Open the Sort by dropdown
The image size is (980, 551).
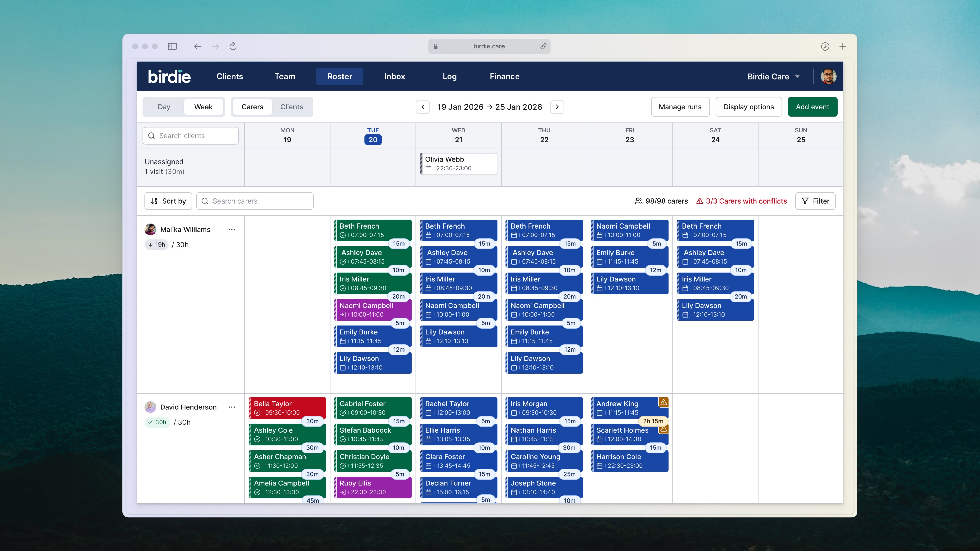(x=168, y=201)
